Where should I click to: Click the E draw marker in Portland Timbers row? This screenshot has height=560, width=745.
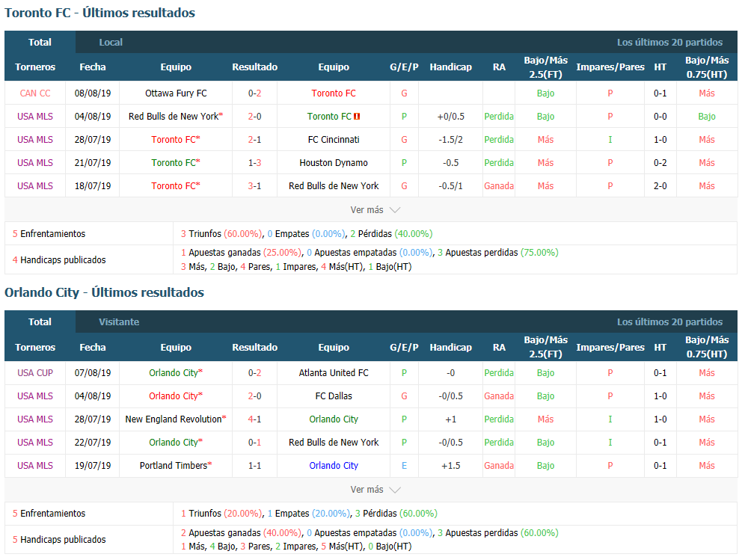click(404, 466)
